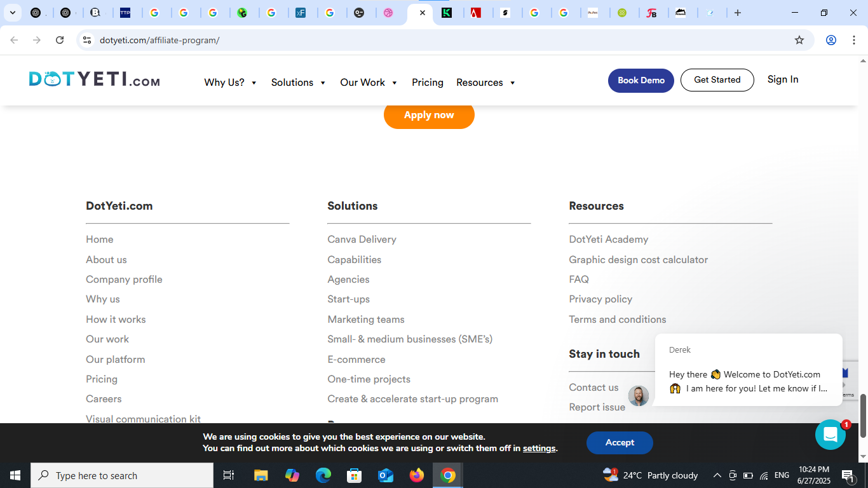Viewport: 868px width, 488px height.
Task: Open the About us footer link
Action: [106, 260]
